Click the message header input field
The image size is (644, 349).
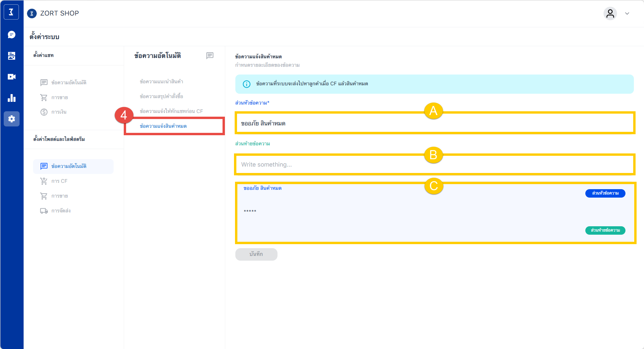435,123
